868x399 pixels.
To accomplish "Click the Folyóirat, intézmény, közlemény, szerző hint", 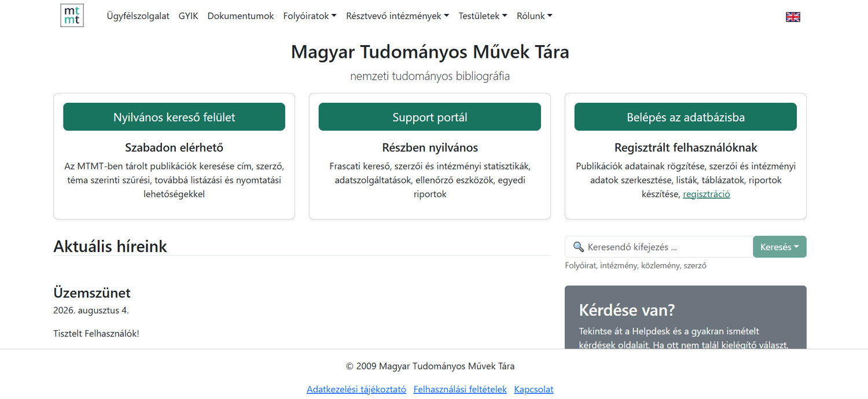I will [635, 266].
